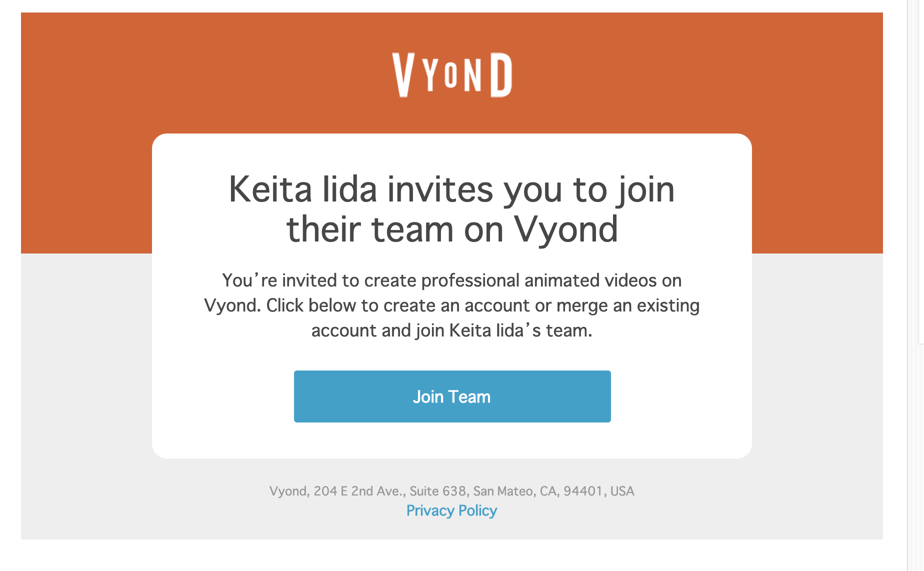This screenshot has height=571, width=924.
Task: Click the Vyond mailing address line
Action: pyautogui.click(x=452, y=491)
